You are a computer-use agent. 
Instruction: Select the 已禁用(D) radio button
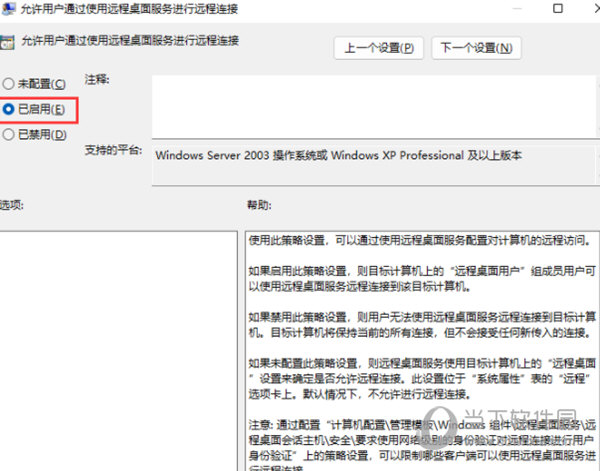[x=8, y=135]
